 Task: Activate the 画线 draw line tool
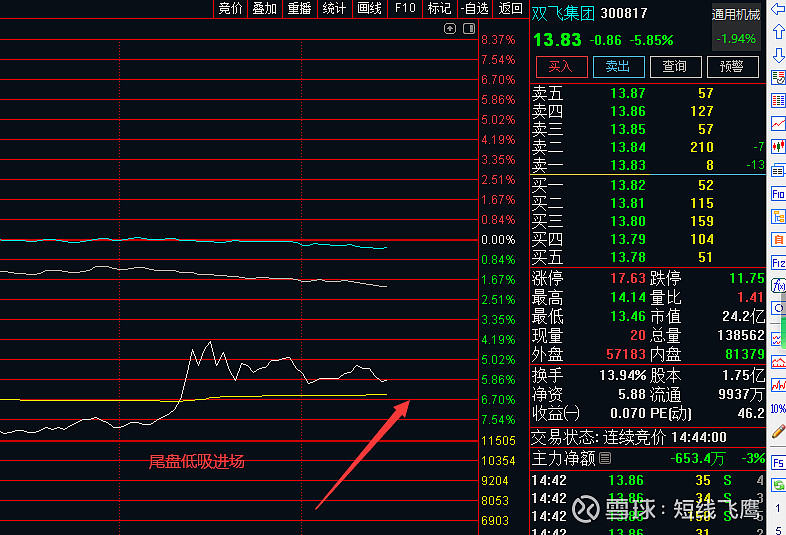[x=369, y=9]
